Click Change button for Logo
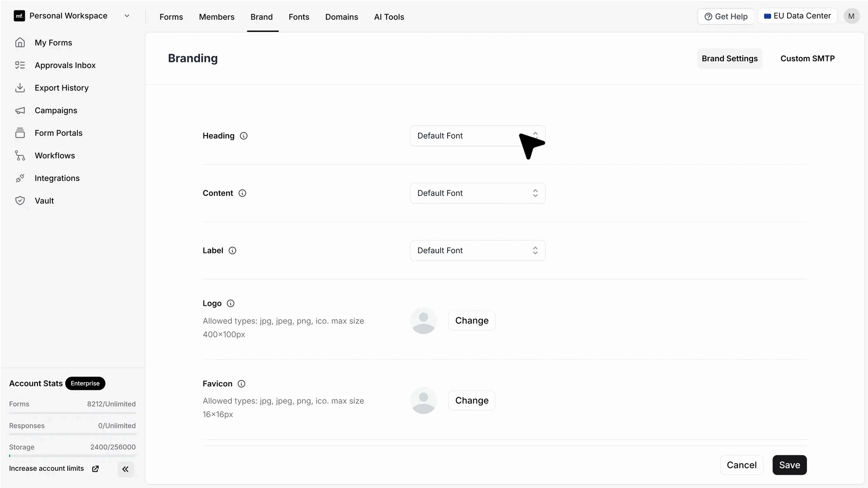This screenshot has height=488, width=868. tap(472, 321)
